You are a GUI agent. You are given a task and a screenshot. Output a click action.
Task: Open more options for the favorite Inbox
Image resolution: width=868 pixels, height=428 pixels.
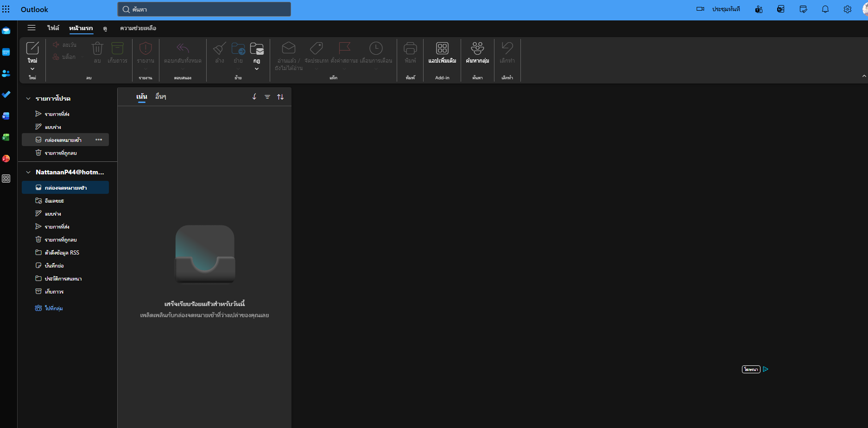click(x=99, y=140)
